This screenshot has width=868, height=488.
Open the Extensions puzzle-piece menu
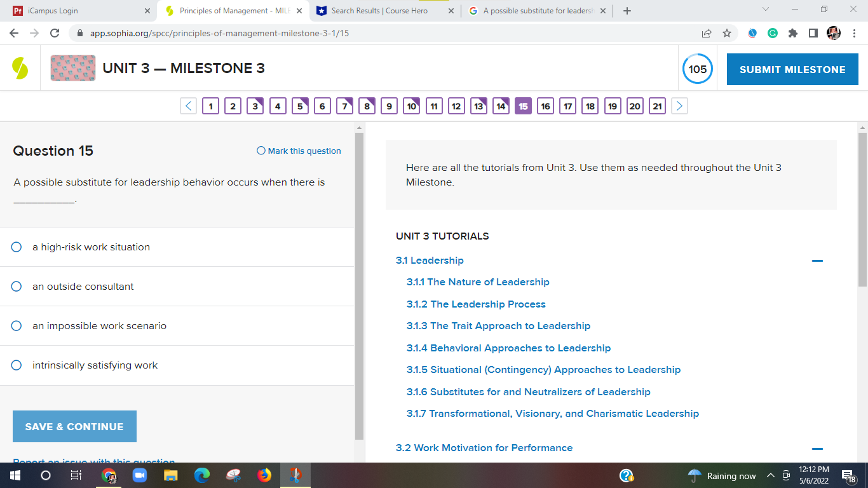(793, 33)
